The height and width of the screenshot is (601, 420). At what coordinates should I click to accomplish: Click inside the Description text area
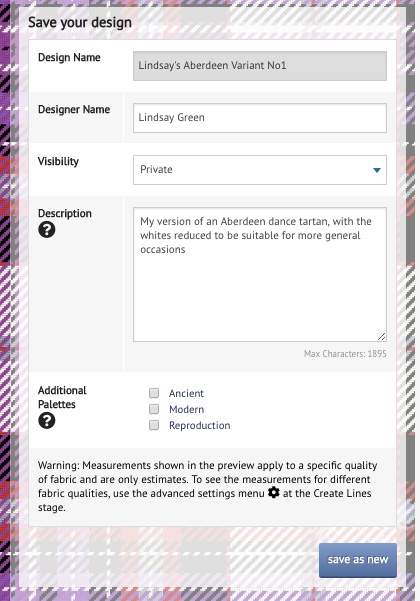pyautogui.click(x=260, y=274)
